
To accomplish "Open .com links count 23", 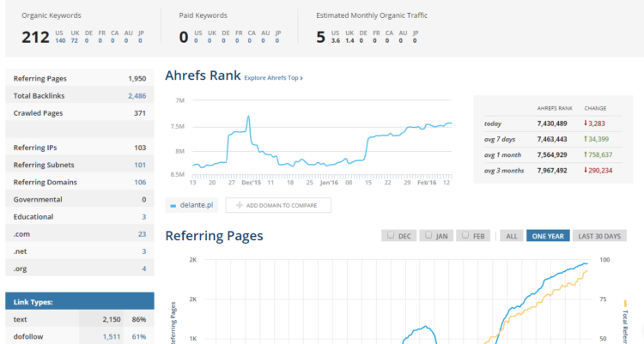I will [142, 234].
